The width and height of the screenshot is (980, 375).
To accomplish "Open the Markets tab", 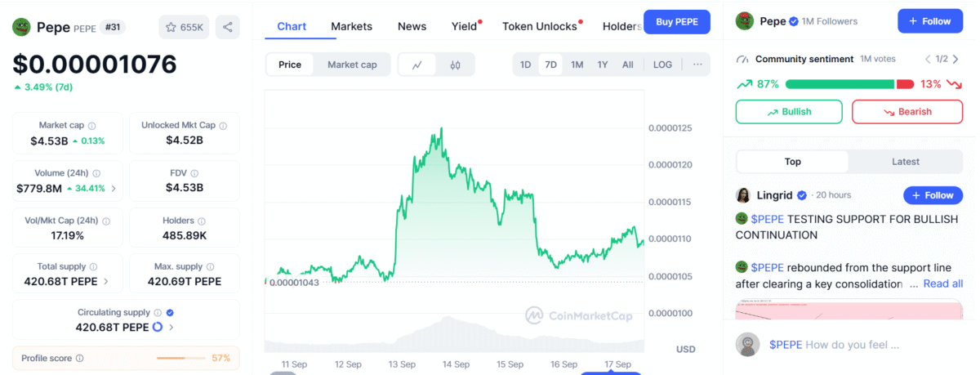I will [x=351, y=26].
